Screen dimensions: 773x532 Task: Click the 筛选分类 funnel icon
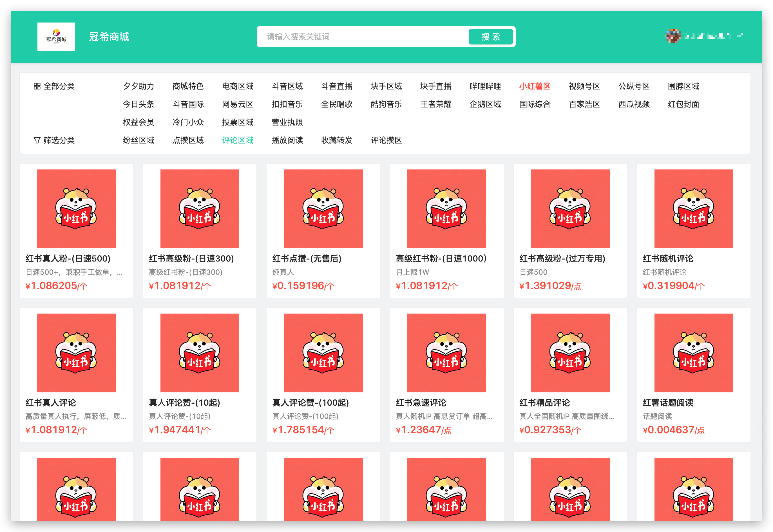[37, 140]
